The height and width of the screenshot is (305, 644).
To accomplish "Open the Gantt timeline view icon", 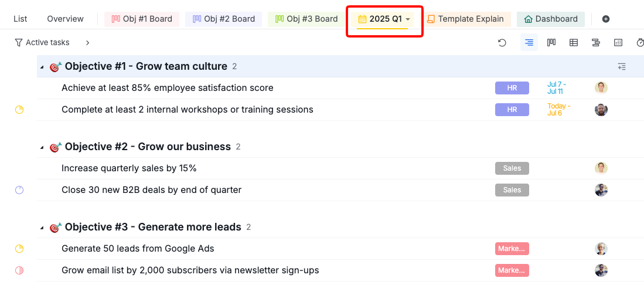I will point(595,42).
